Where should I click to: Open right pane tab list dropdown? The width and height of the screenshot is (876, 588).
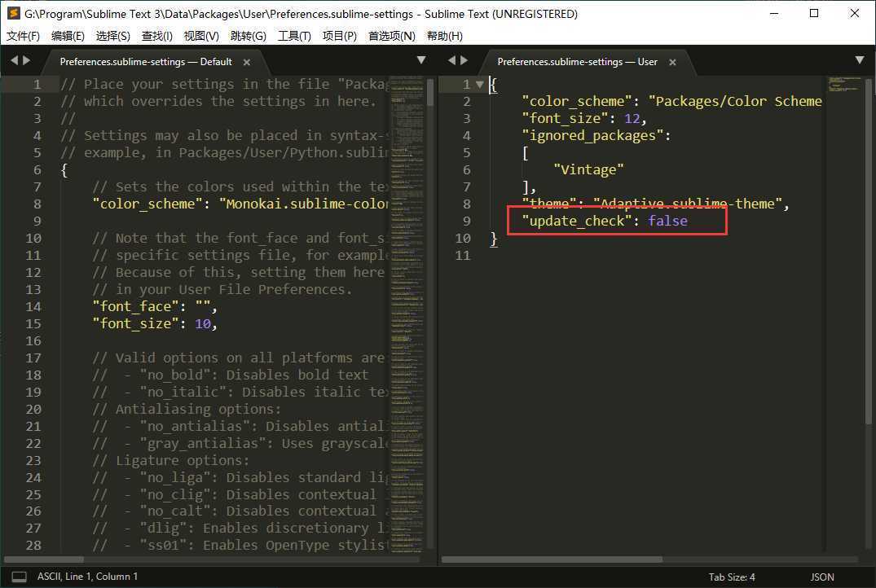(859, 60)
